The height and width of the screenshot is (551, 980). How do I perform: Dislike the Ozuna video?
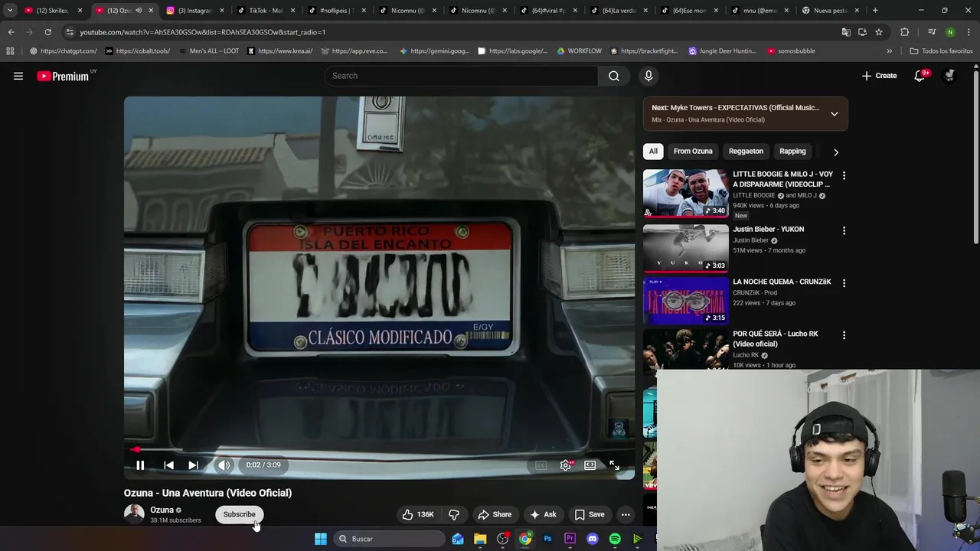[x=454, y=514]
